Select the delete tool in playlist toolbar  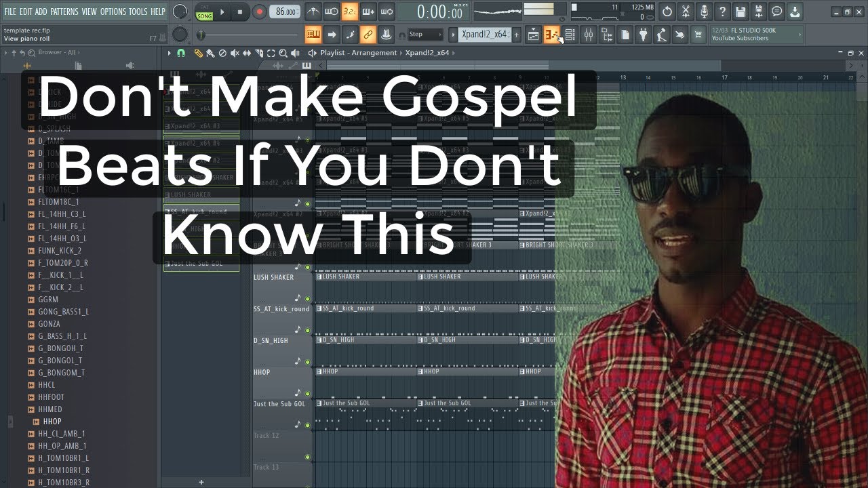click(222, 53)
